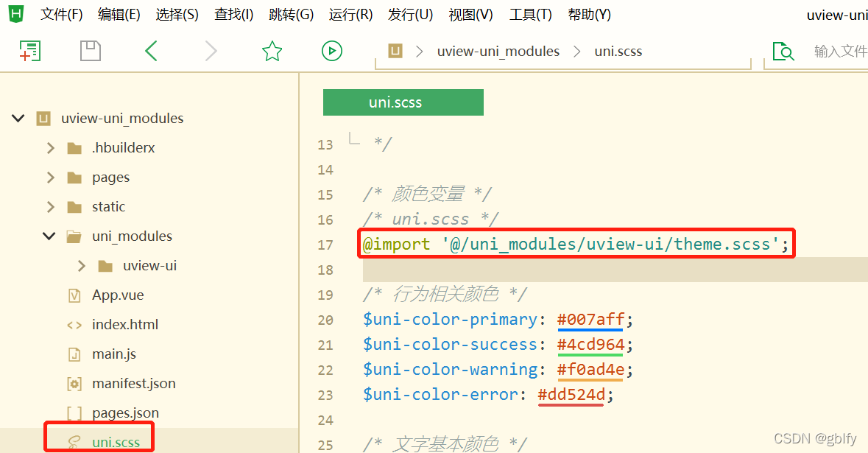Click the new file toolbar icon
Image resolution: width=868 pixels, height=453 pixels.
[x=30, y=51]
